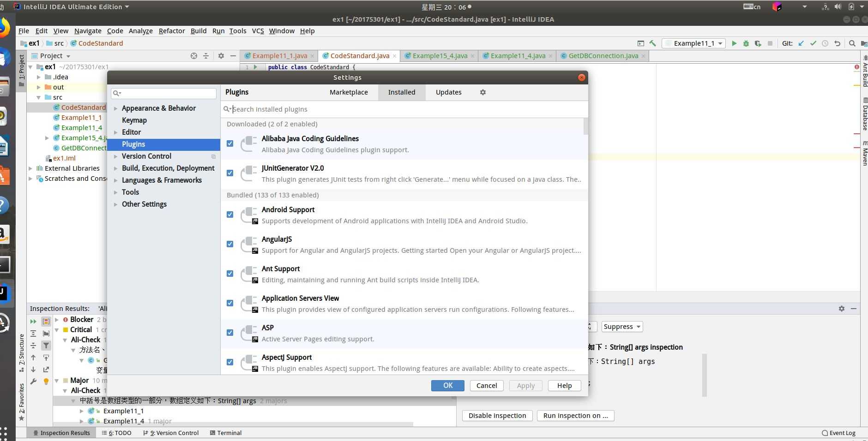This screenshot has height=441, width=868.
Task: Hide the Project tool window
Action: (x=233, y=56)
